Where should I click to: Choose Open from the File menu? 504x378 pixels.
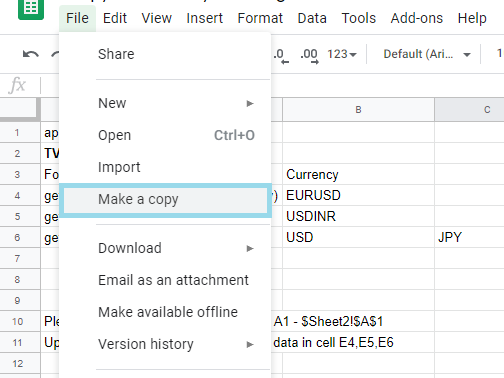[165, 135]
